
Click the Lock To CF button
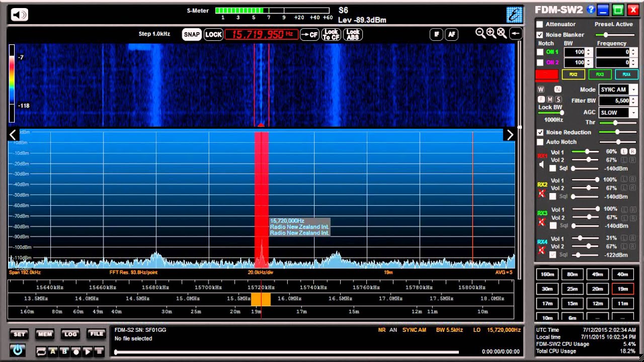point(331,34)
